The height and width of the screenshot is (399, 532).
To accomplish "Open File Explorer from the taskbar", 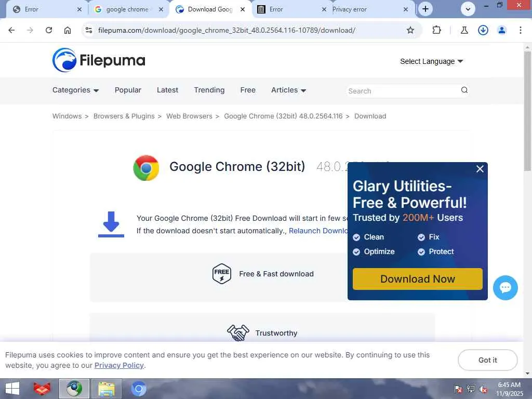I will 107,389.
